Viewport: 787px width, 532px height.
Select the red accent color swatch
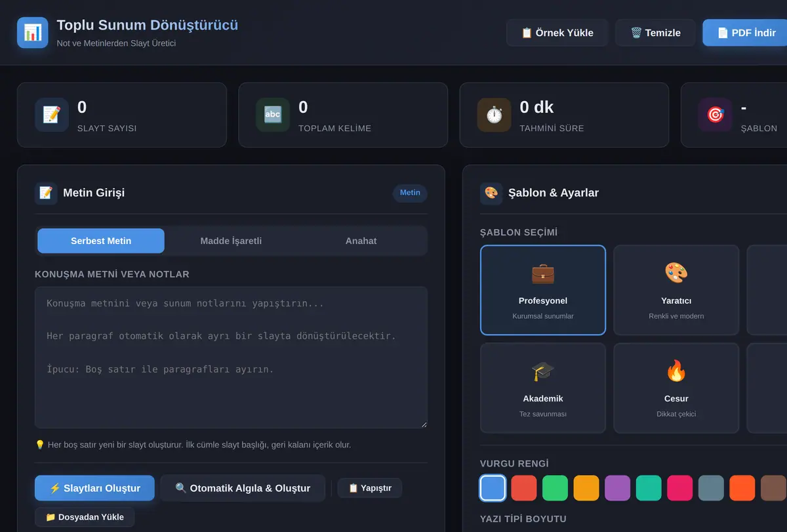(x=524, y=488)
